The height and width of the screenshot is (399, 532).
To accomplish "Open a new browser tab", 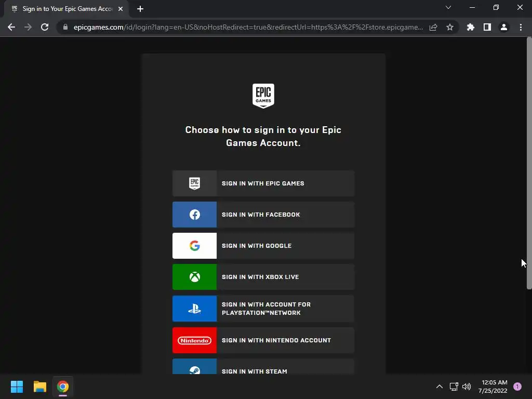I will click(x=140, y=9).
